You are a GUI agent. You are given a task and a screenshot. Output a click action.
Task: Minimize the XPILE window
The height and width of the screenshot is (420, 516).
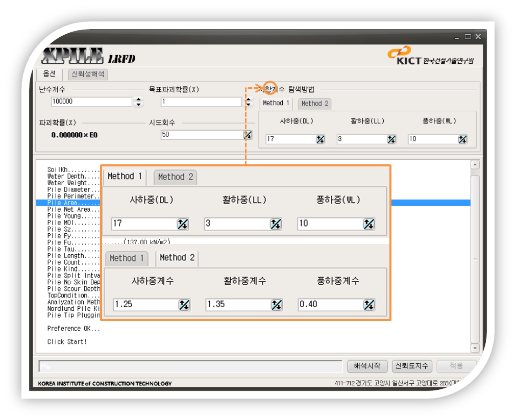[x=457, y=37]
